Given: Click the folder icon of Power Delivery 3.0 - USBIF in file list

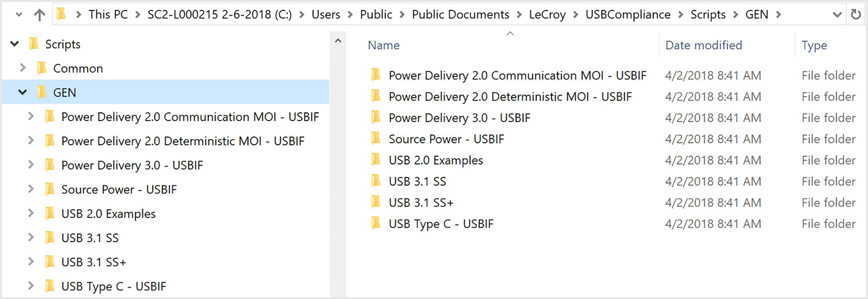Looking at the screenshot, I should (376, 117).
